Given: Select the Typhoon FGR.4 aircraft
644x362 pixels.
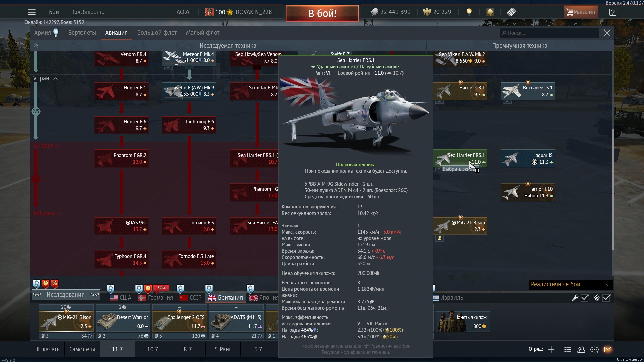Looking at the screenshot, I should pos(121,260).
